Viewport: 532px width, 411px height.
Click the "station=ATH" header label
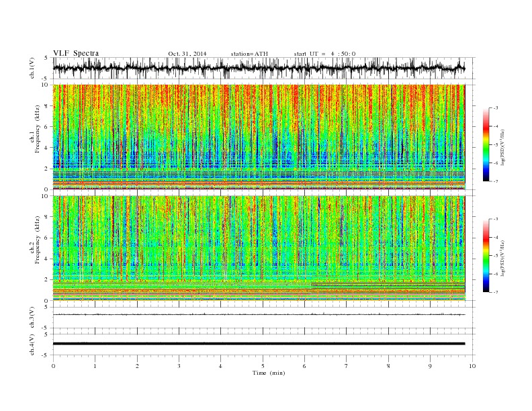tap(249, 54)
